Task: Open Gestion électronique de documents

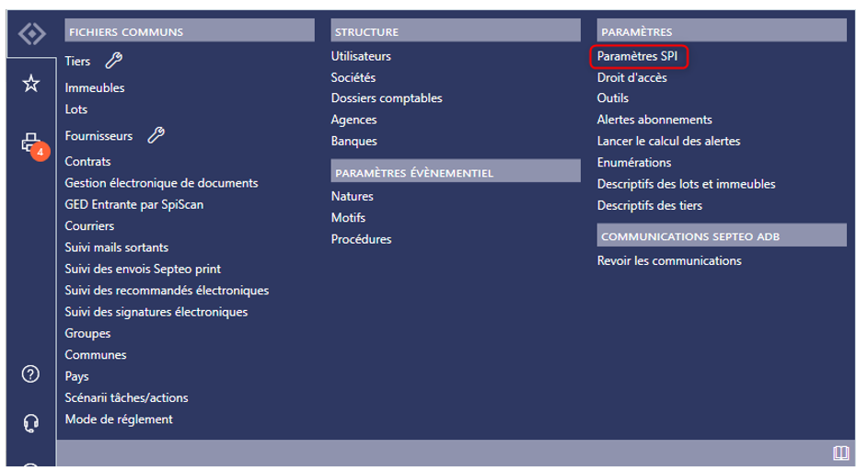Action: click(161, 183)
